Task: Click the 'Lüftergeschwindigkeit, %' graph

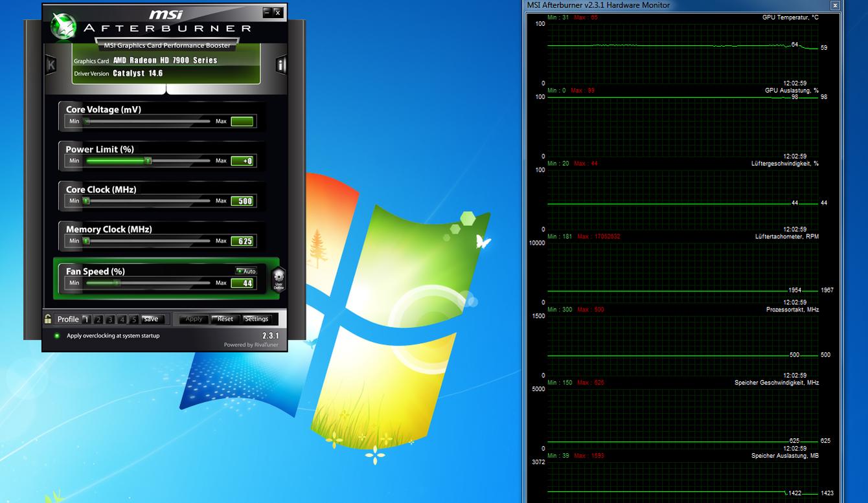Action: click(x=683, y=199)
